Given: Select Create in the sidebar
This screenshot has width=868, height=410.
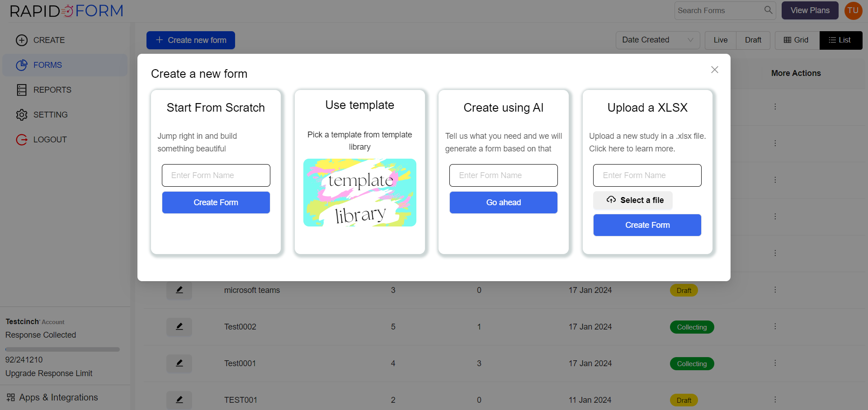Looking at the screenshot, I should (49, 40).
